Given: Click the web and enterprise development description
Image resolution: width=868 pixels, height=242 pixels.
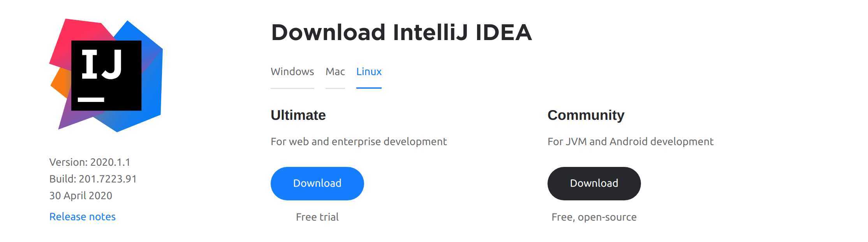Looking at the screenshot, I should click(x=359, y=142).
